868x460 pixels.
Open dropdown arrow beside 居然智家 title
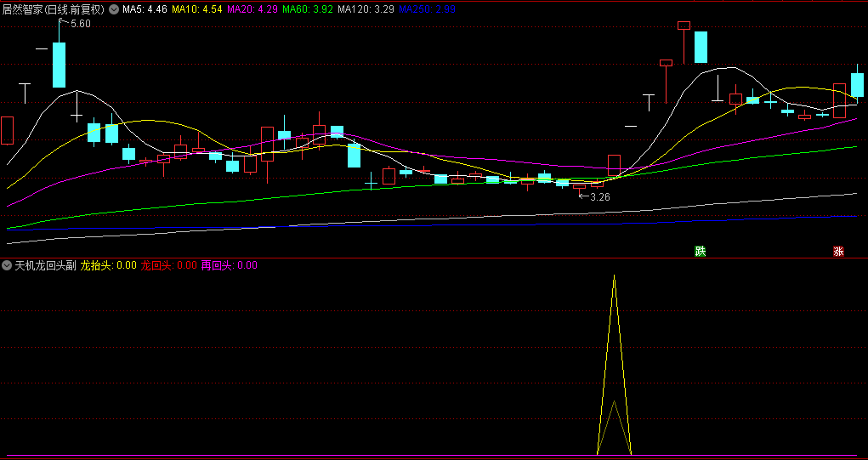pyautogui.click(x=114, y=9)
